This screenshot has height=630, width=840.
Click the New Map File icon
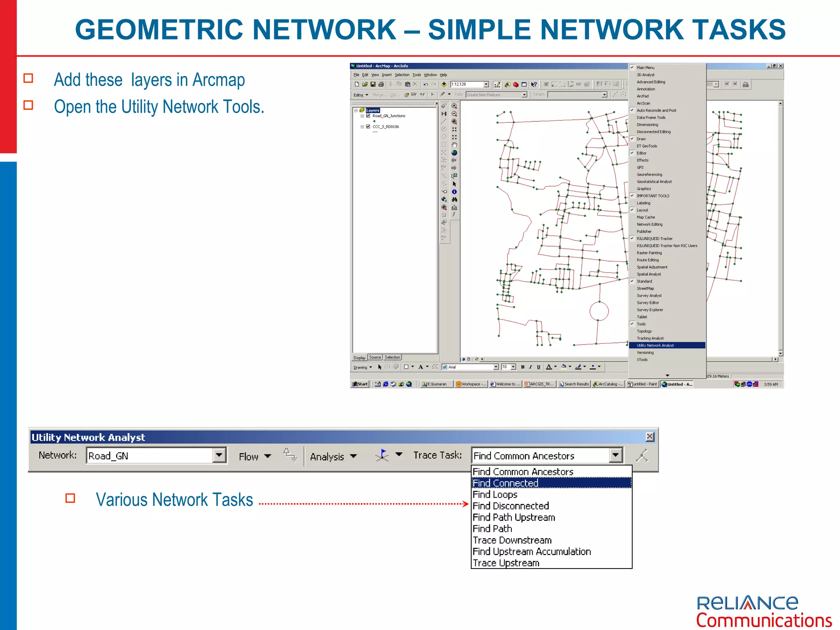tap(356, 84)
